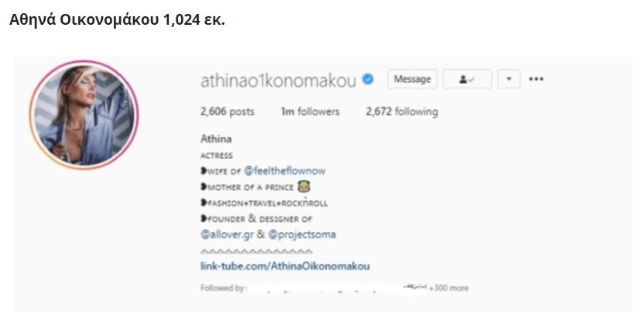Open the @projectsoma mention link
This screenshot has width=644, height=333.
[x=302, y=235]
